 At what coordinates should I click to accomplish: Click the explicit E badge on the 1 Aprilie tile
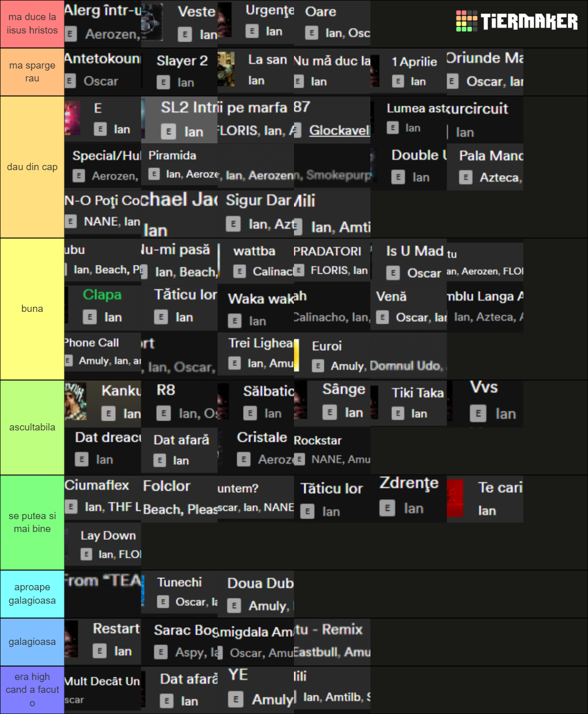coord(398,81)
